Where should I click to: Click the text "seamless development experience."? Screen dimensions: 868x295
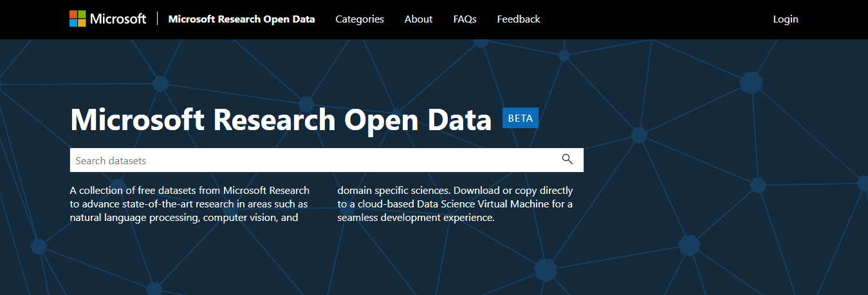click(x=416, y=218)
